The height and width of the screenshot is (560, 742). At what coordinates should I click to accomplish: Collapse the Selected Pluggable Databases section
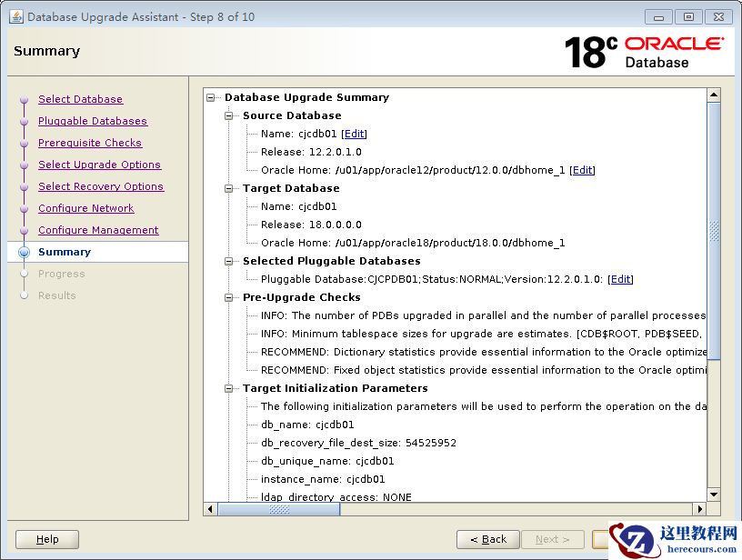229,261
